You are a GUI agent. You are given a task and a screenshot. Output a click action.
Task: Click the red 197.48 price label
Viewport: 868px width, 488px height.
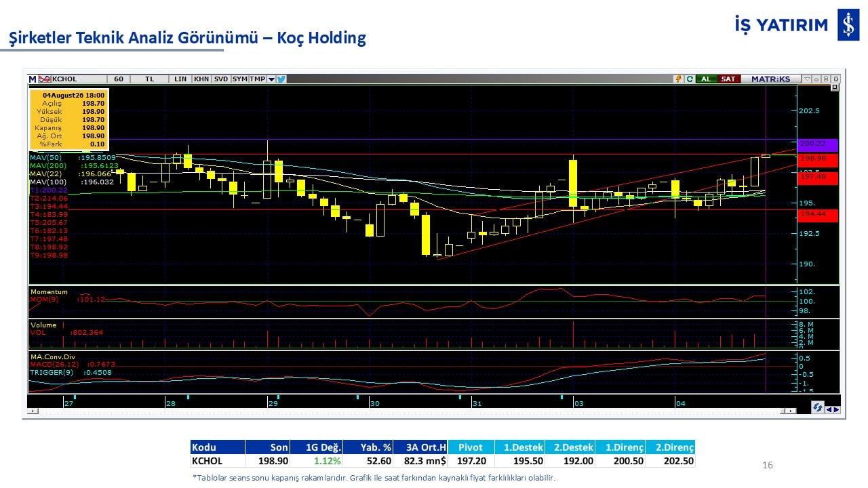click(818, 177)
